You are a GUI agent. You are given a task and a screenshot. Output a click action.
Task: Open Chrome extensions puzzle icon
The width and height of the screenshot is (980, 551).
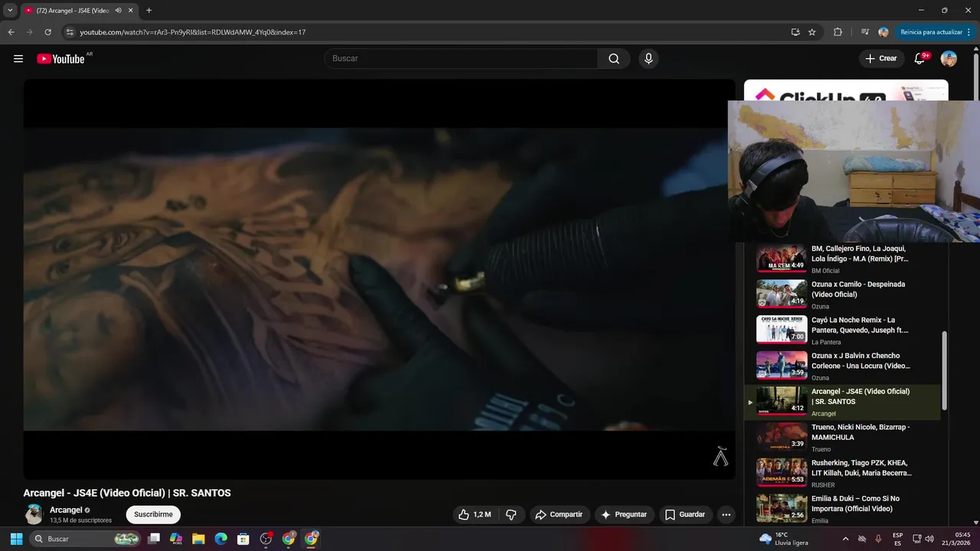point(838,32)
